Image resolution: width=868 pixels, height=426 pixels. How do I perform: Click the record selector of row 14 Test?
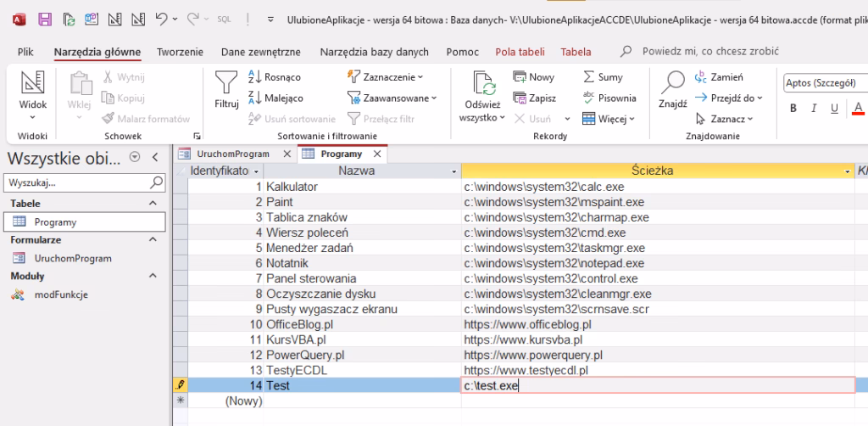181,385
